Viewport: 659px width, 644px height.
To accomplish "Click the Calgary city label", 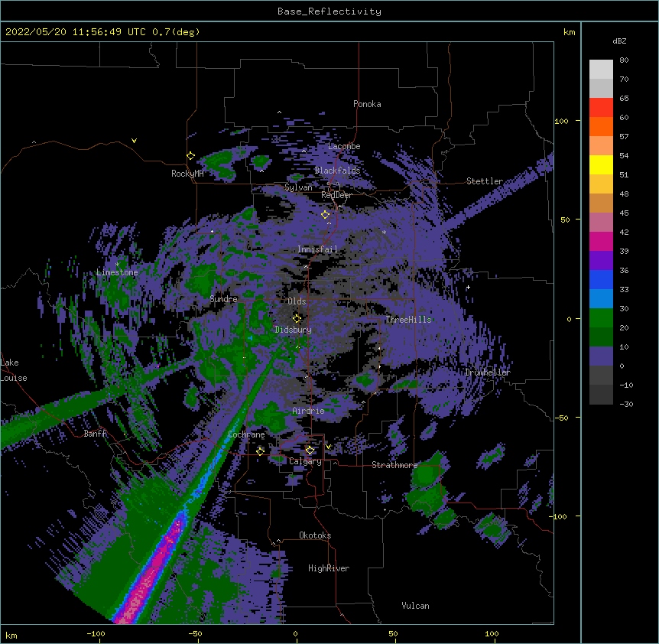I will click(305, 461).
